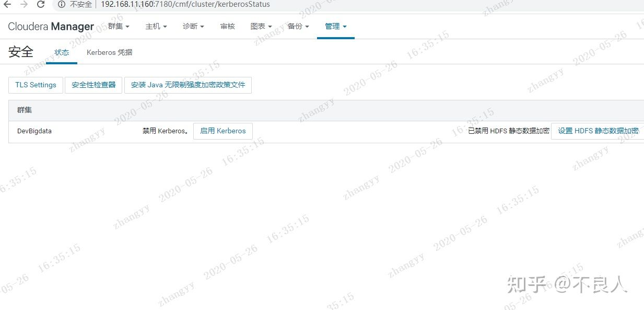Screen dimensions: 644x310
Task: Click 启用 Kerberos button
Action: click(x=223, y=131)
